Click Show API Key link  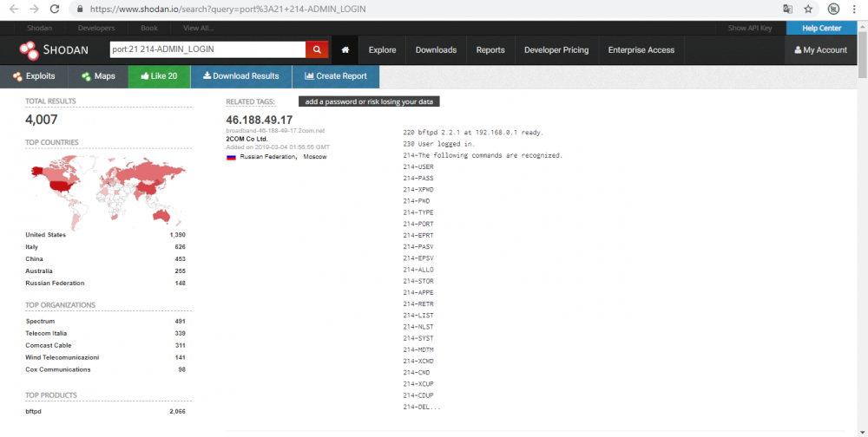(750, 29)
